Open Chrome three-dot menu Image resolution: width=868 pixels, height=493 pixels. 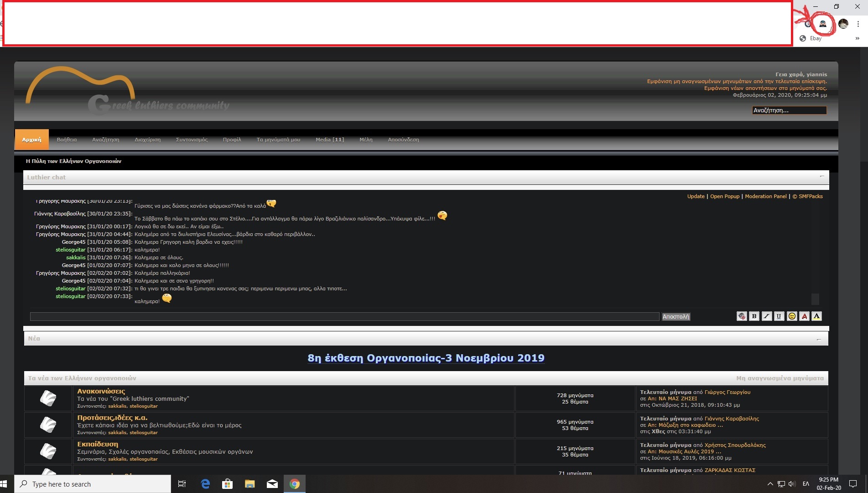pos(858,24)
